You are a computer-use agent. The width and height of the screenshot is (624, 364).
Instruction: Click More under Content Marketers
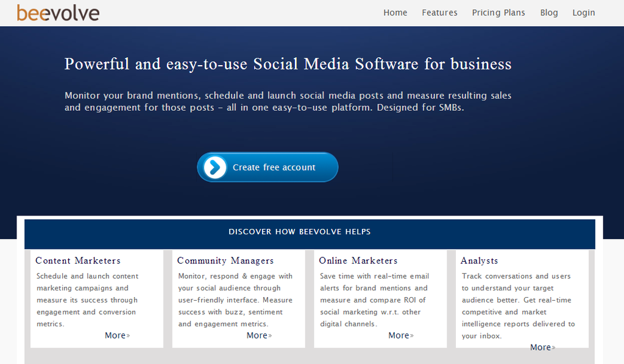click(117, 335)
